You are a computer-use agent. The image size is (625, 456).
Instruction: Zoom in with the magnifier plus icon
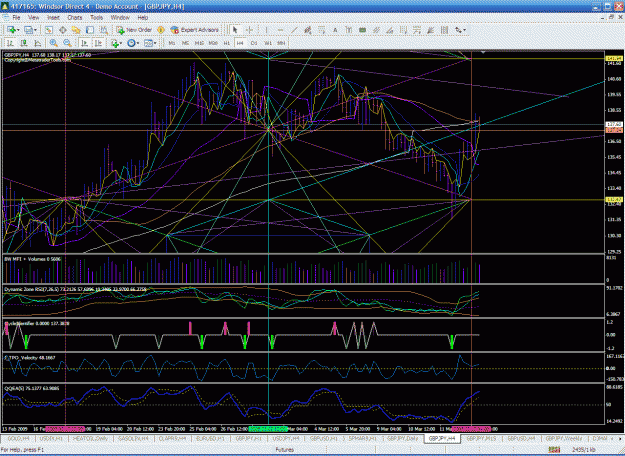click(53, 43)
